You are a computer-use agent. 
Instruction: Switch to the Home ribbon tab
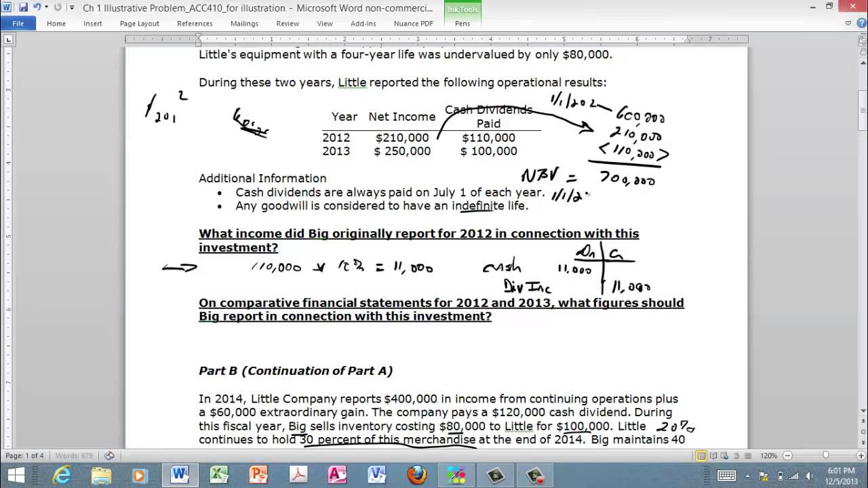pos(56,23)
